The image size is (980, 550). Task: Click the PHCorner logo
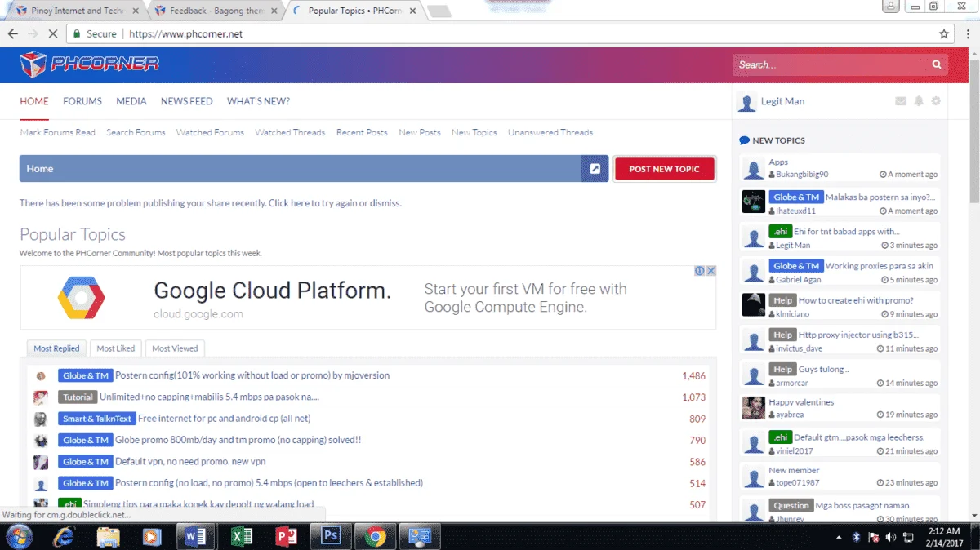coord(90,64)
